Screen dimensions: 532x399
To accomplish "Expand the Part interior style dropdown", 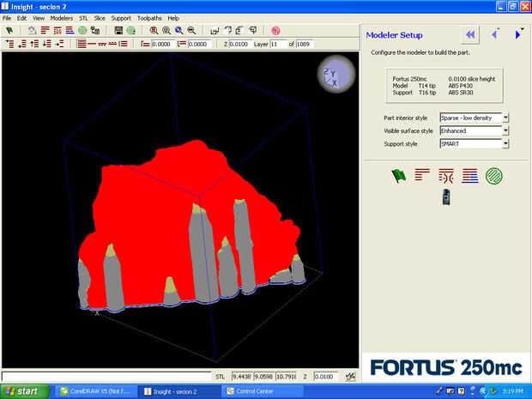I will (x=505, y=118).
